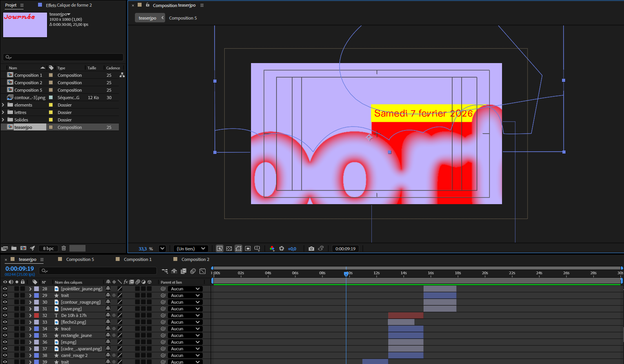Expand layer 36 es.png properties
The height and width of the screenshot is (364, 624).
30,342
